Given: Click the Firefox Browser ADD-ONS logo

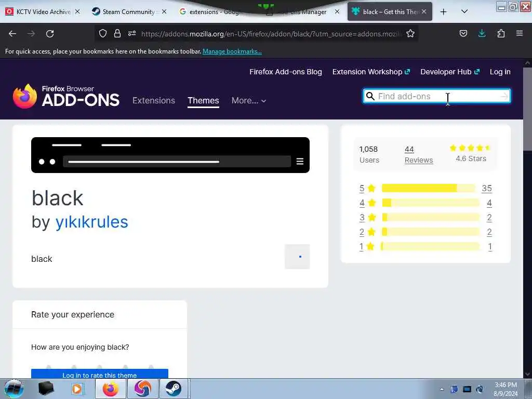Looking at the screenshot, I should point(66,96).
